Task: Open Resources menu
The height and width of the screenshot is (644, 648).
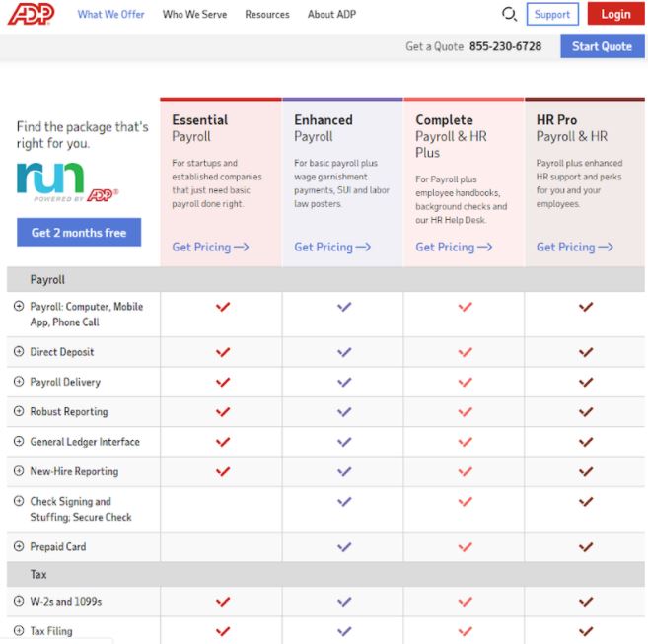Action: [x=267, y=15]
